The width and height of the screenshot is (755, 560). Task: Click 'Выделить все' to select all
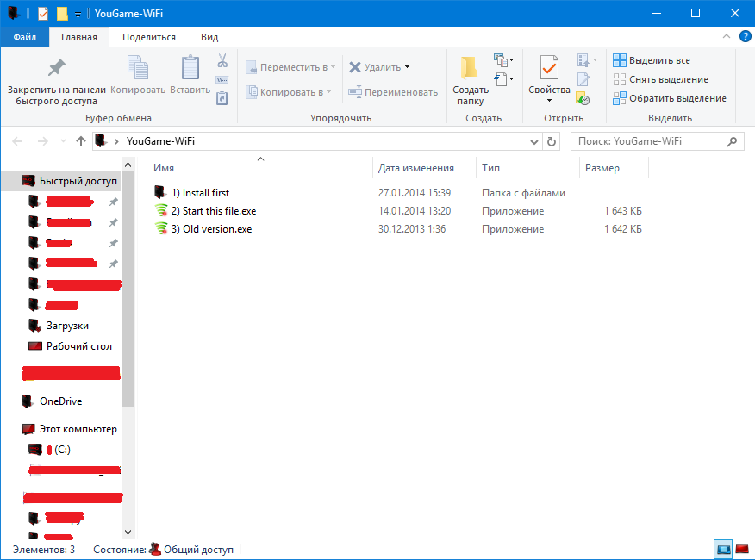[x=652, y=60]
